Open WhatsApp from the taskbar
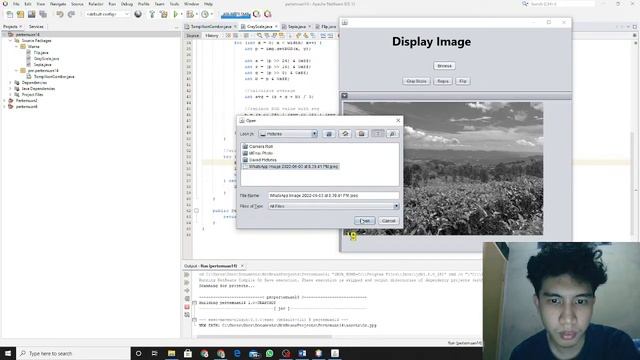Image resolution: width=640 pixels, height=360 pixels. click(x=269, y=353)
